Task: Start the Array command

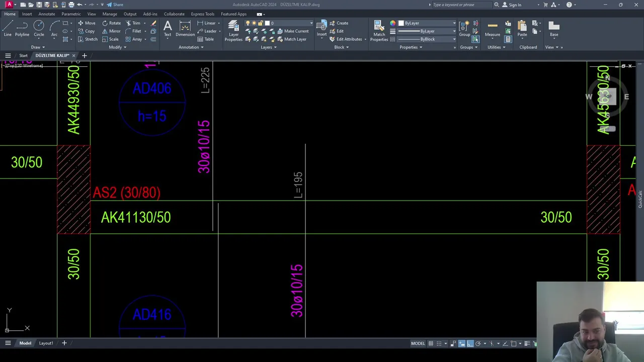Action: coord(133,39)
